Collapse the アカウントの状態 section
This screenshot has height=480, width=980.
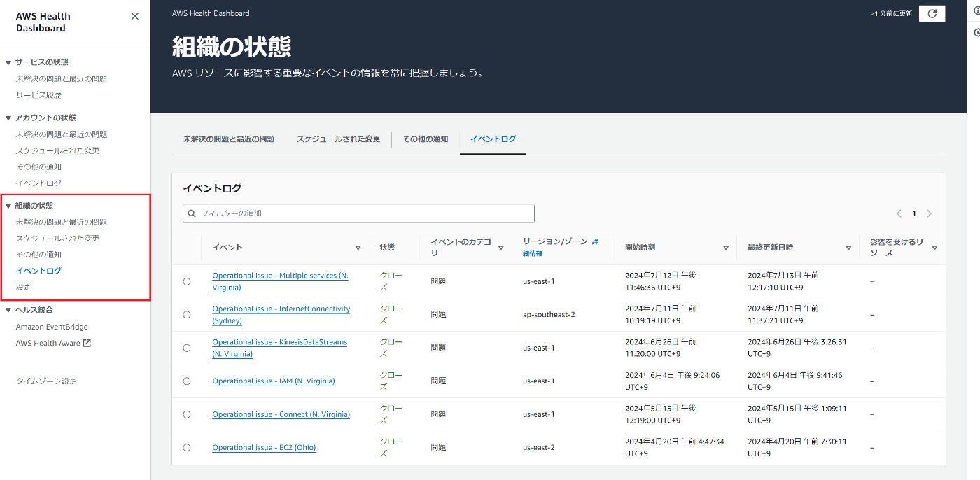(x=8, y=118)
